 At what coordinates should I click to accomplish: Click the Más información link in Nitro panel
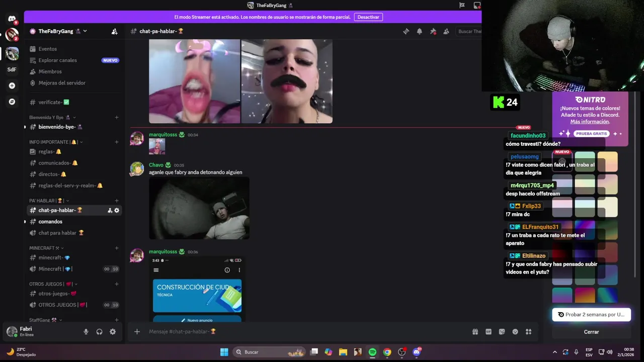590,122
